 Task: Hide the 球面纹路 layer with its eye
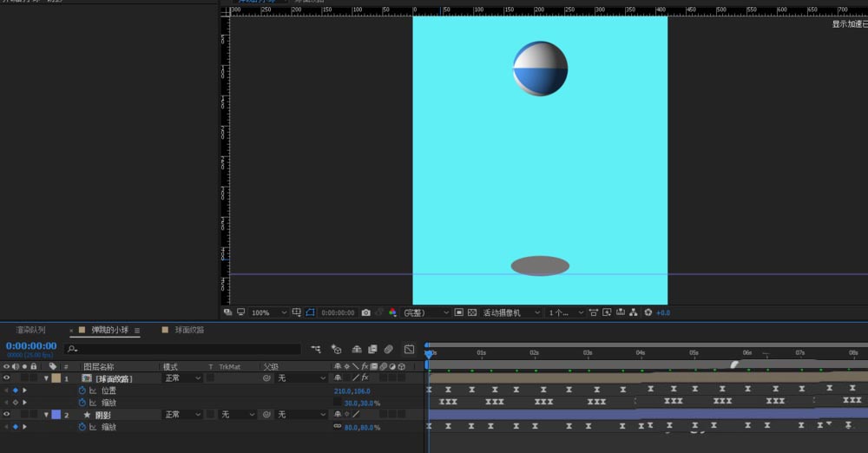[7, 377]
